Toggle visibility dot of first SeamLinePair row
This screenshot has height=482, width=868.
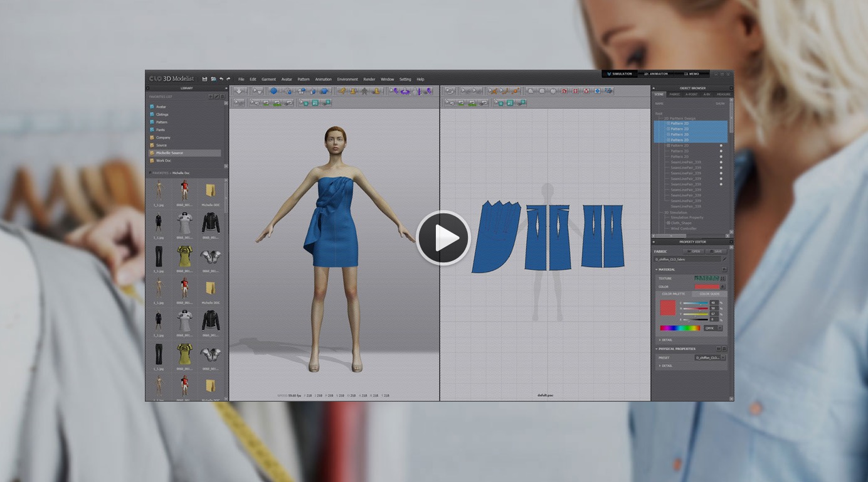pyautogui.click(x=721, y=162)
